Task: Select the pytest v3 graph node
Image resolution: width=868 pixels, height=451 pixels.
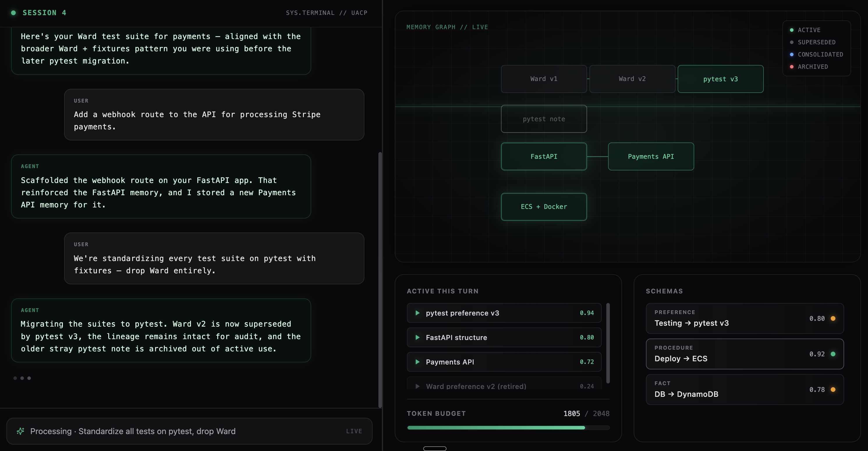Action: click(720, 79)
